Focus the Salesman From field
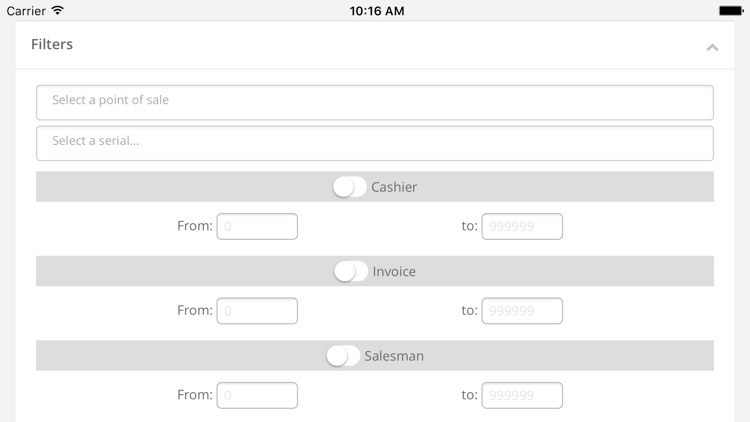This screenshot has width=750, height=422. (257, 395)
